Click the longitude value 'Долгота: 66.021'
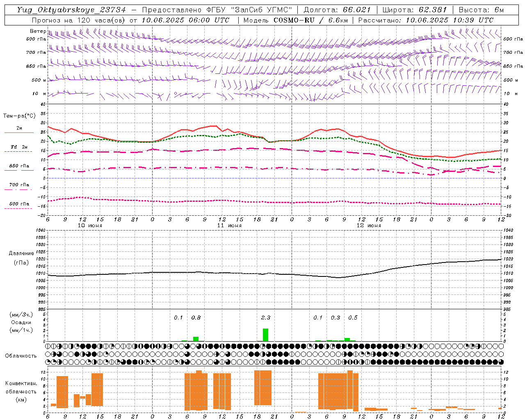The width and height of the screenshot is (525, 420). tap(337, 10)
